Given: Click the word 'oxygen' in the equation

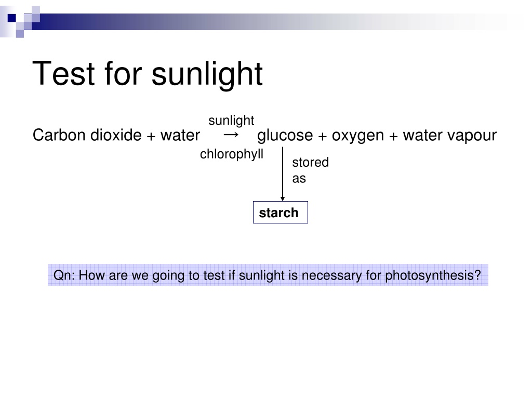Looking at the screenshot, I should 357,136.
